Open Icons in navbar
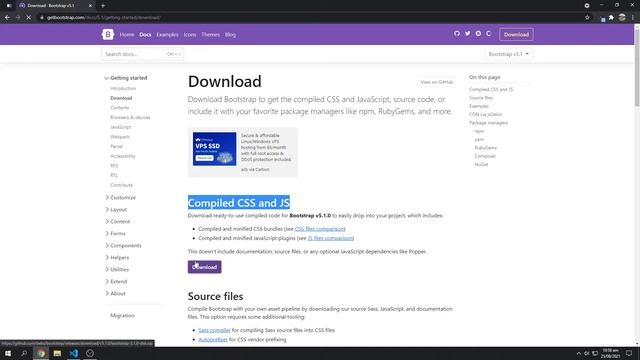This screenshot has height=360, width=640. click(190, 35)
